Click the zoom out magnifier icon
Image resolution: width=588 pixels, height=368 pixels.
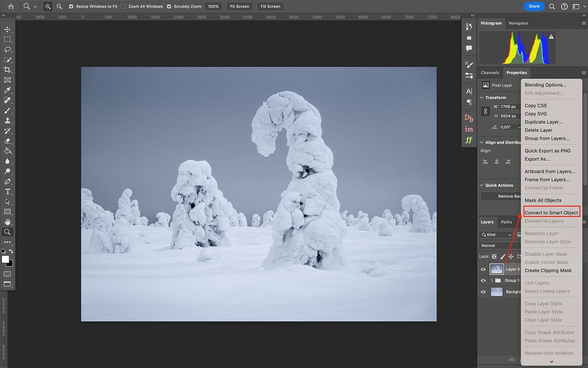59,6
